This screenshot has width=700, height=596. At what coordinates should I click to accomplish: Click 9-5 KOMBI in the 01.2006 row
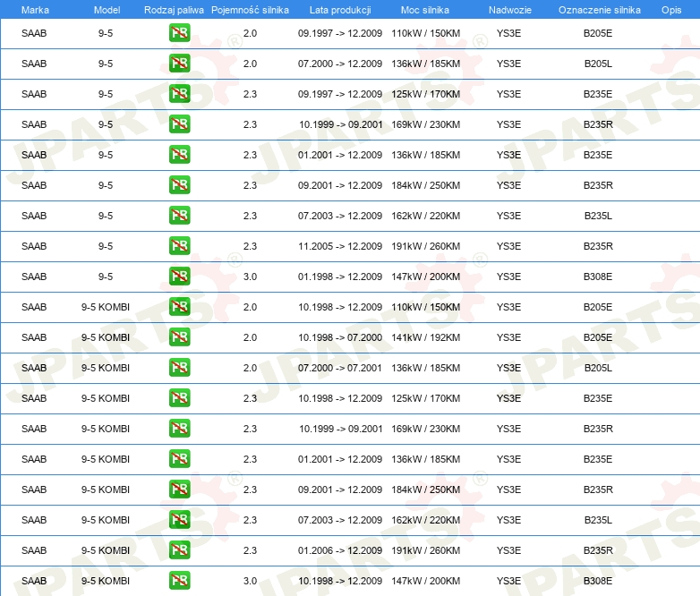(106, 550)
